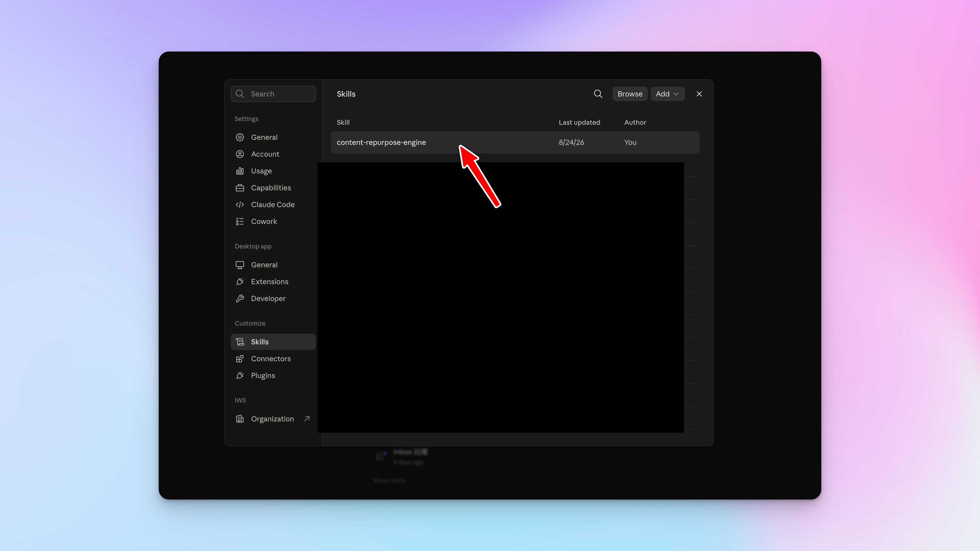Image resolution: width=980 pixels, height=551 pixels.
Task: Go to Usage settings
Action: [261, 171]
